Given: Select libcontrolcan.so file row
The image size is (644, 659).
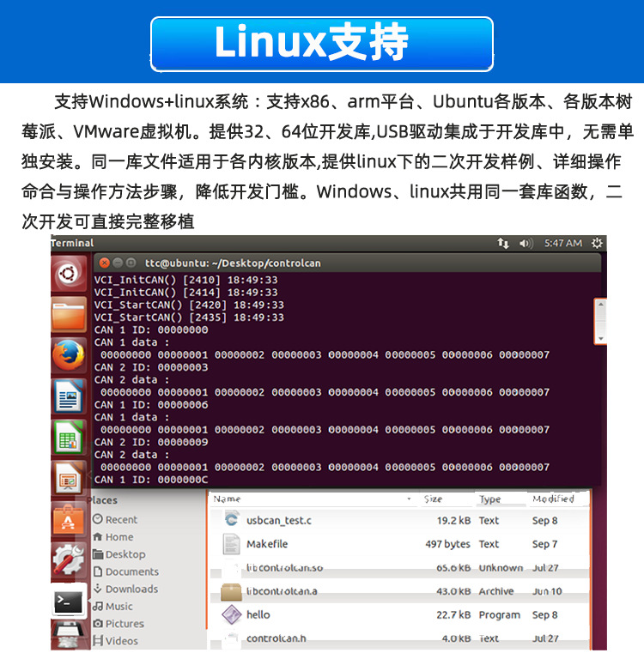Looking at the screenshot, I should 399,568.
